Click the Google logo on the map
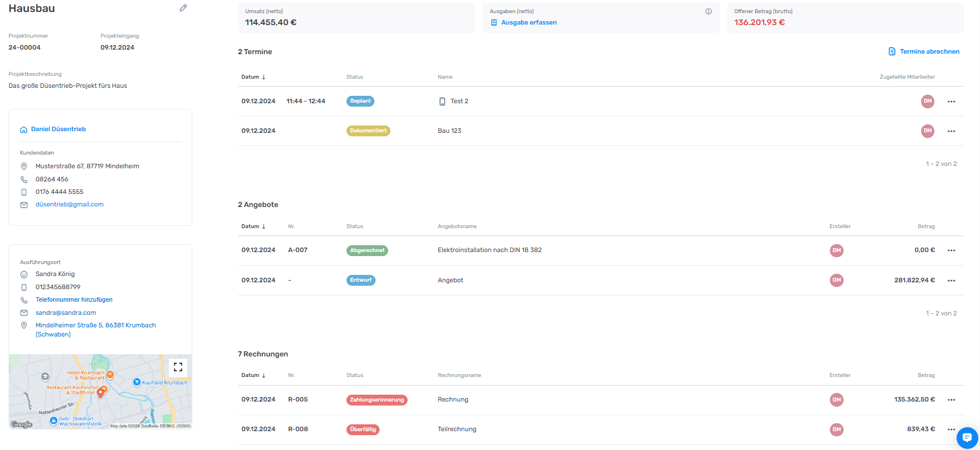980x450 pixels. click(22, 424)
